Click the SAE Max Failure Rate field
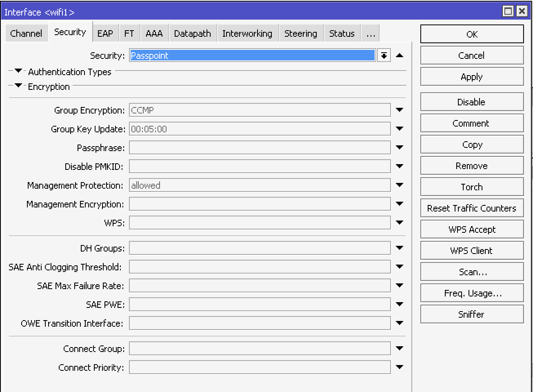 point(260,286)
